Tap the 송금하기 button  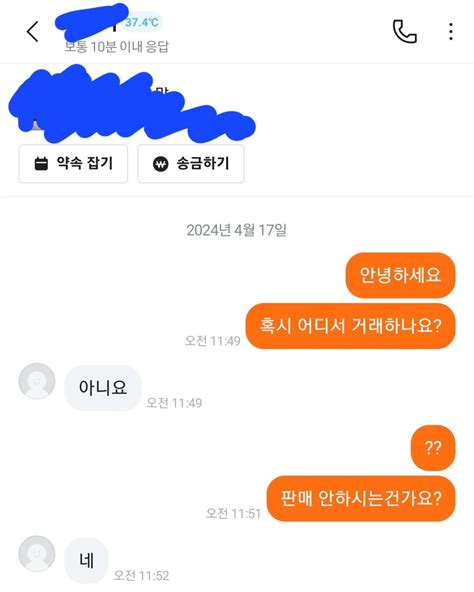coord(191,163)
